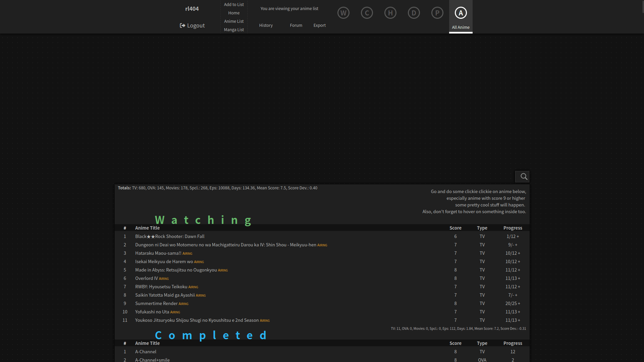644x362 pixels.
Task: Add an episode to Summertime Render progress
Action: (519, 304)
